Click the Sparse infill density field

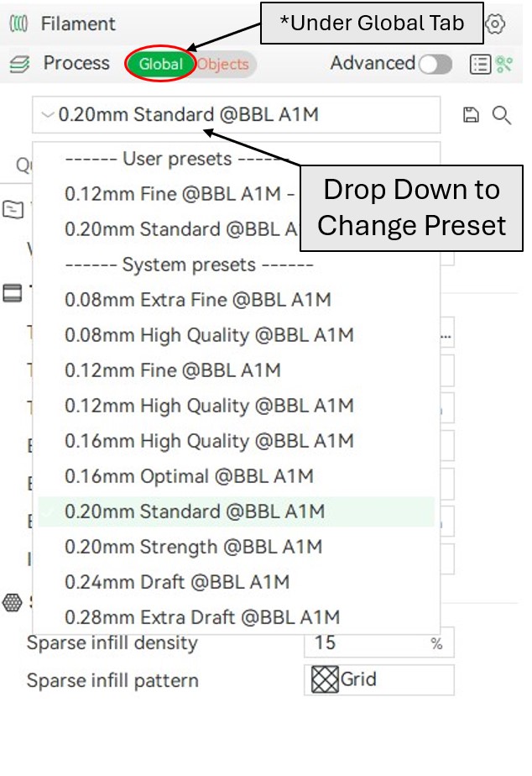[379, 642]
